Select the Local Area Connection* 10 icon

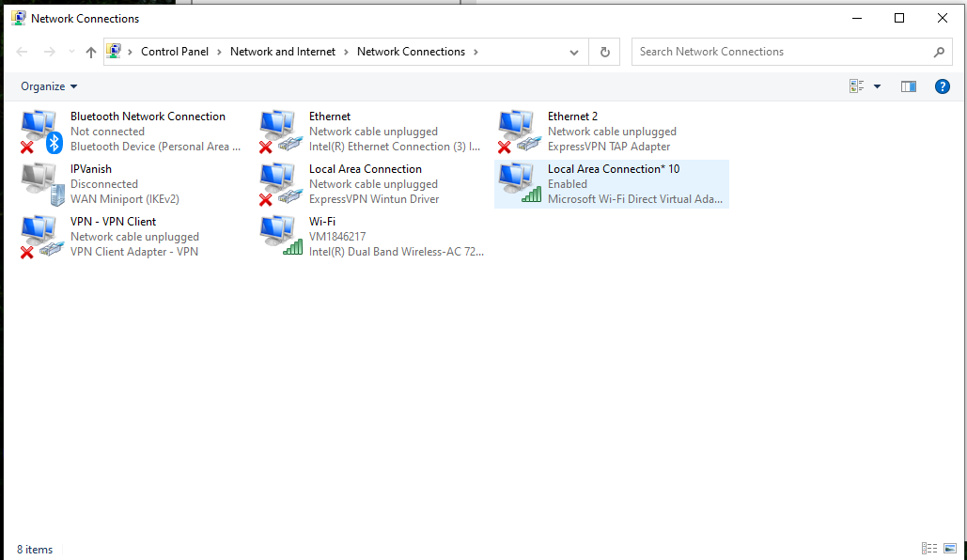520,184
